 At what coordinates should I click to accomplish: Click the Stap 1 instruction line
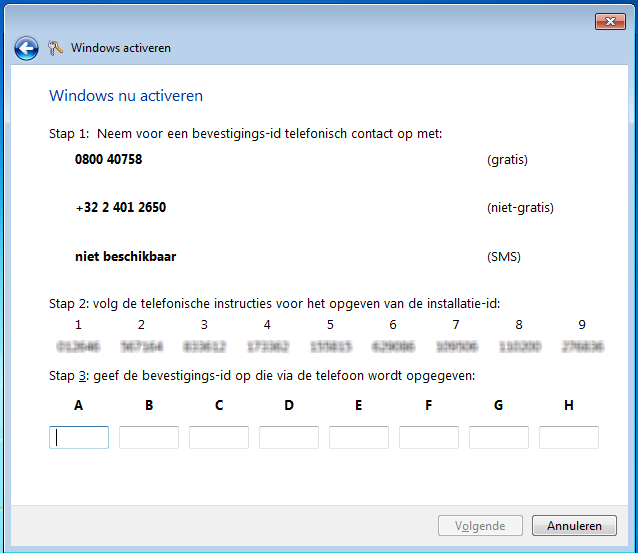(245, 134)
